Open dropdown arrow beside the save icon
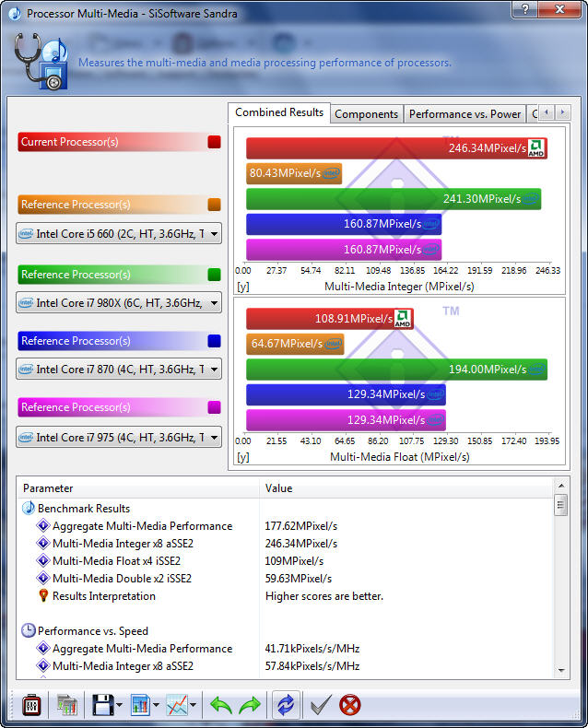The width and height of the screenshot is (588, 728). pyautogui.click(x=120, y=705)
